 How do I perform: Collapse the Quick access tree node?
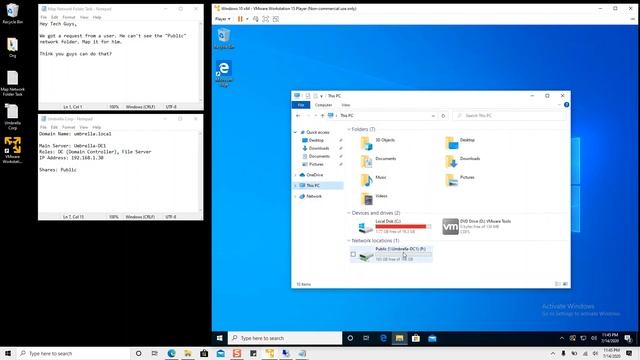pos(295,132)
